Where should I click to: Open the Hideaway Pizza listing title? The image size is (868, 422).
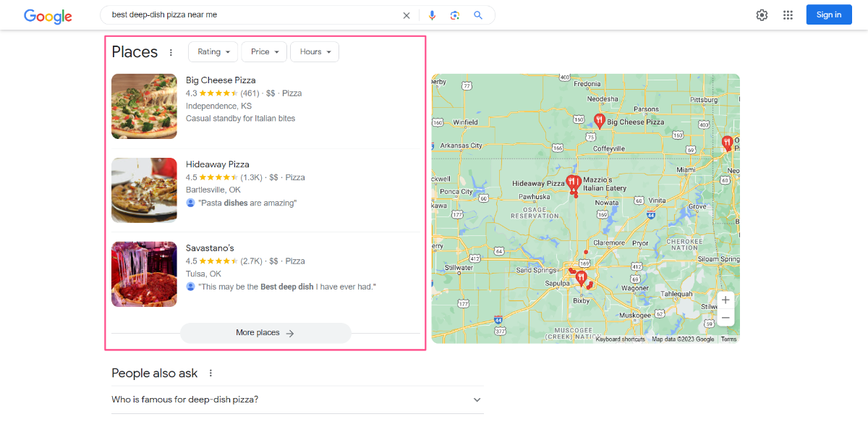tap(218, 164)
